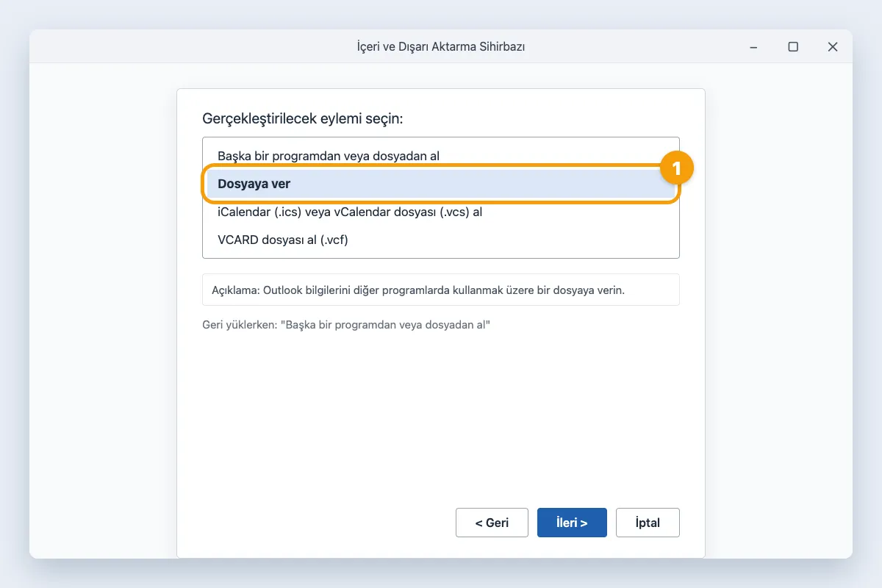Screen dimensions: 882x588
Task: Select "Başka bir programdan veya dosyadan al" option
Action: (x=441, y=156)
